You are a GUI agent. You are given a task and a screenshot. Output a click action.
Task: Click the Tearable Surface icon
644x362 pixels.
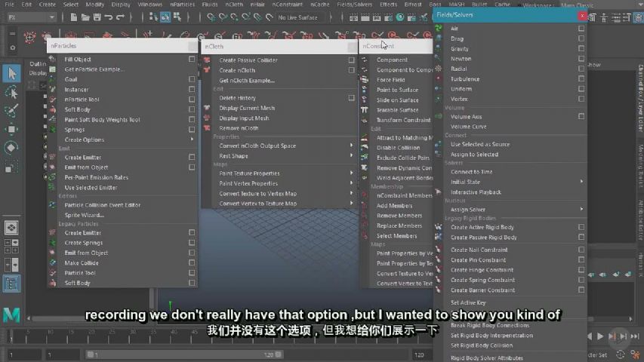point(365,110)
